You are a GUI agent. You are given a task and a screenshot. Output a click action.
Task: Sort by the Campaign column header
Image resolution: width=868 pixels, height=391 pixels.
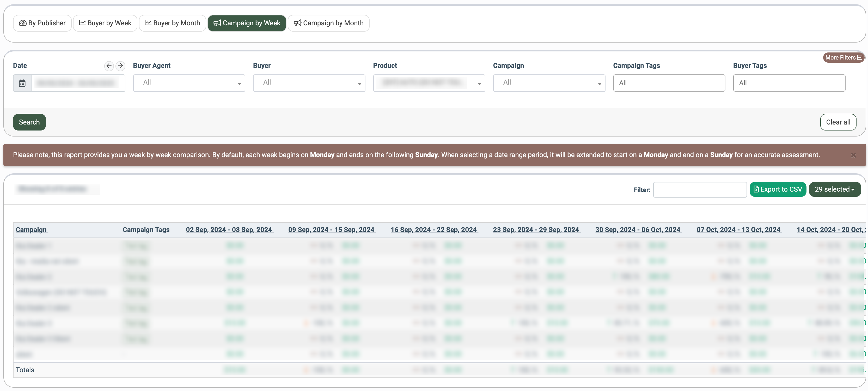[31, 230]
